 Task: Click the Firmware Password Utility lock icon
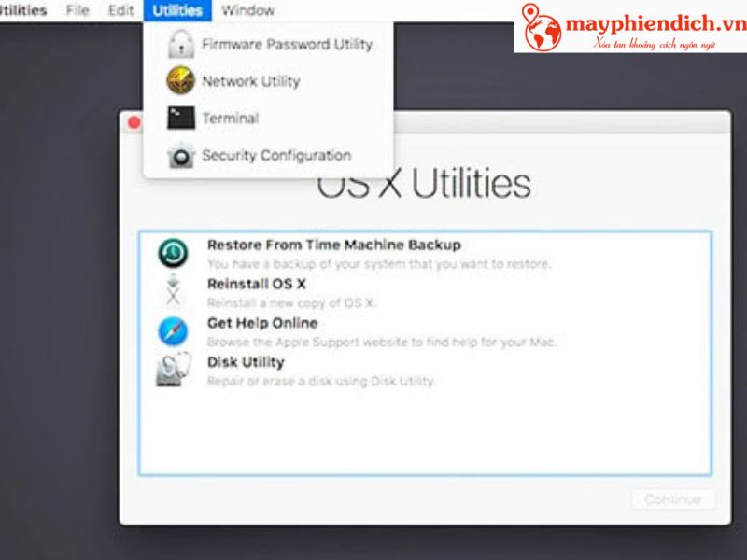[181, 44]
